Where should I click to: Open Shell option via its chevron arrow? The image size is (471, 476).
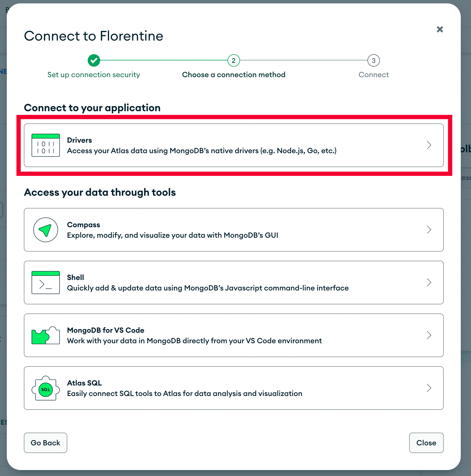pyautogui.click(x=429, y=283)
